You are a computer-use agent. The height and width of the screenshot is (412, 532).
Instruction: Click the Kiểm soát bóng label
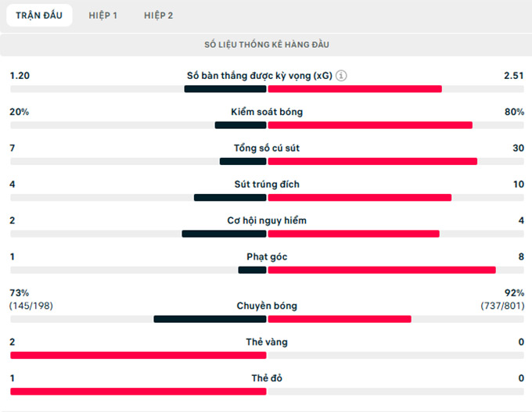(267, 112)
